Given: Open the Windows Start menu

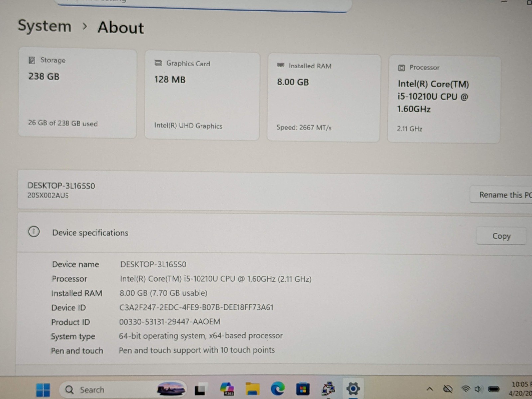Looking at the screenshot, I should 43,390.
